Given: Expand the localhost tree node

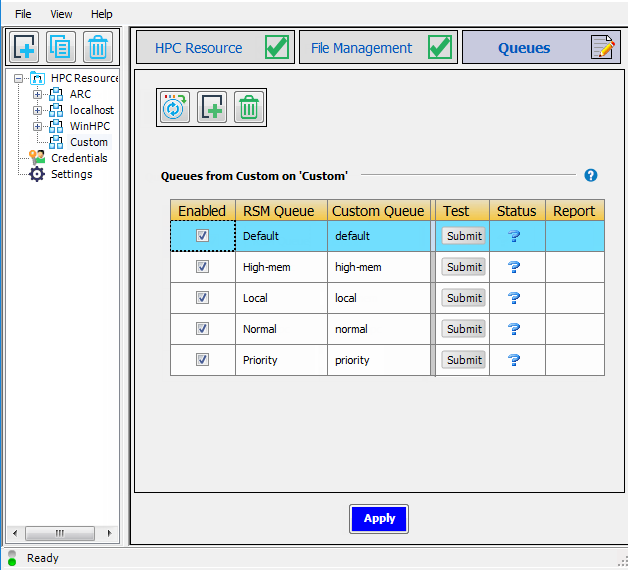Looking at the screenshot, I should click(38, 110).
